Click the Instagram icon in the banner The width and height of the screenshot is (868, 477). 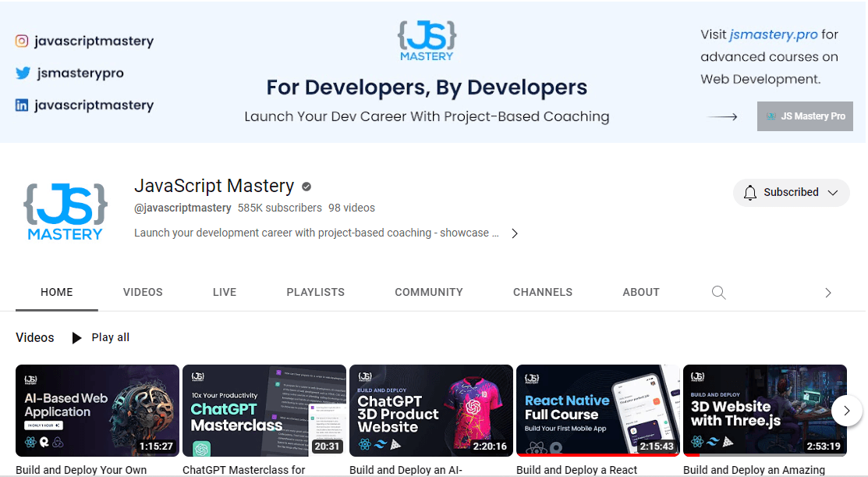(23, 41)
